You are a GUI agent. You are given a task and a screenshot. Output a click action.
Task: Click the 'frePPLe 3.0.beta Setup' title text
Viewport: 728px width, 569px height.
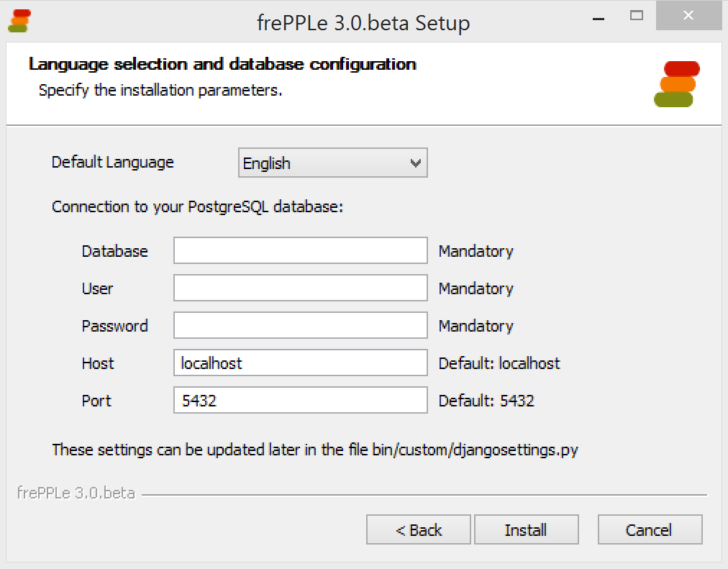(x=363, y=23)
